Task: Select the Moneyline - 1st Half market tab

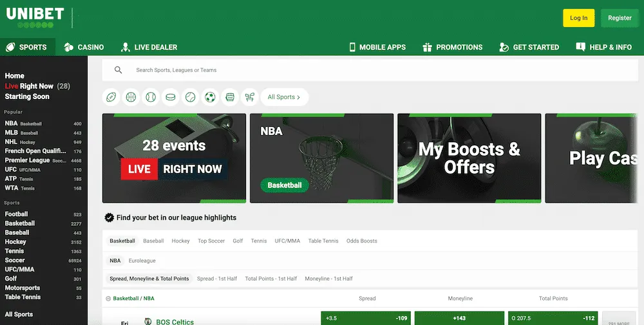Action: tap(329, 279)
